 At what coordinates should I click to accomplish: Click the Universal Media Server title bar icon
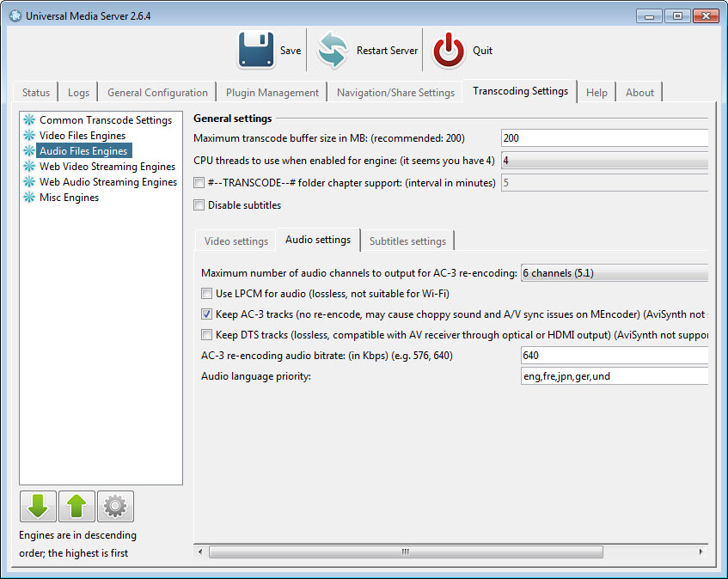click(15, 15)
